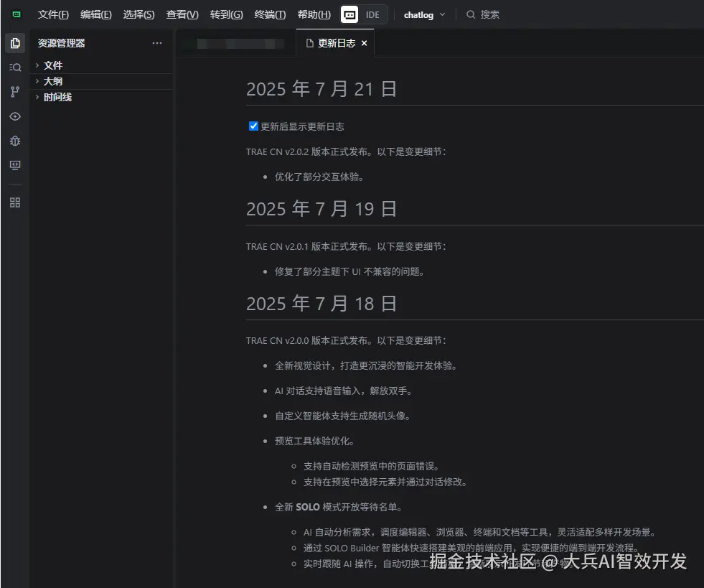704x588 pixels.
Task: Open the 终端(T) menu
Action: (x=270, y=15)
